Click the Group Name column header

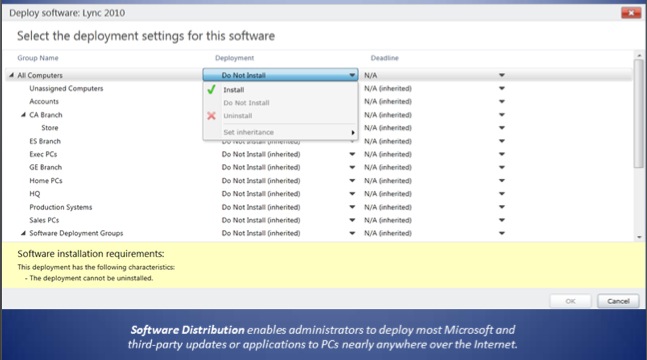point(38,58)
